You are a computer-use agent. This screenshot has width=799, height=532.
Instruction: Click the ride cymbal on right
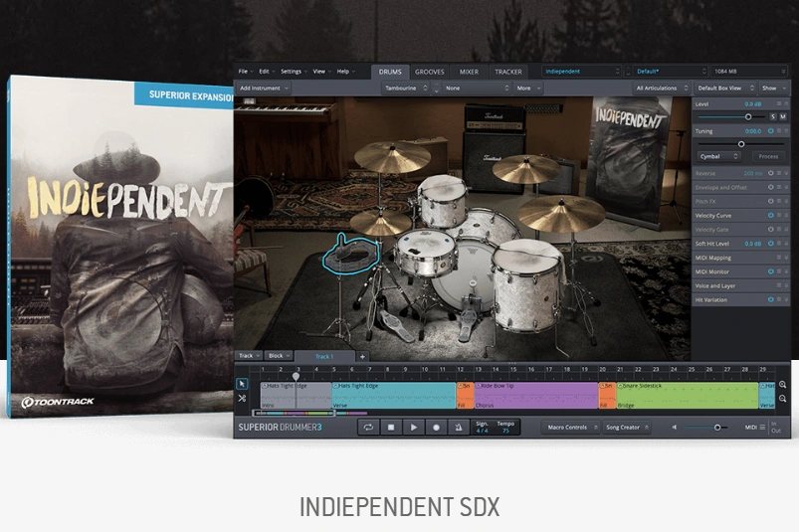[x=561, y=213]
